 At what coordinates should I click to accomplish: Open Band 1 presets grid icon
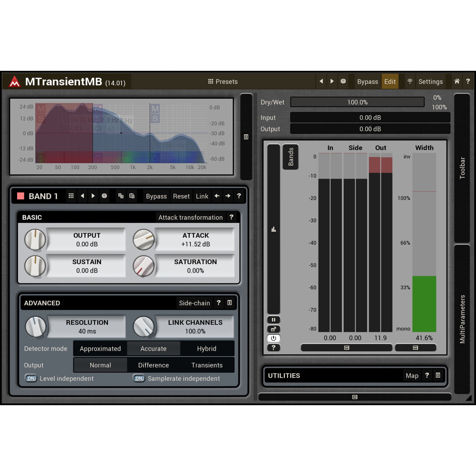[71, 196]
